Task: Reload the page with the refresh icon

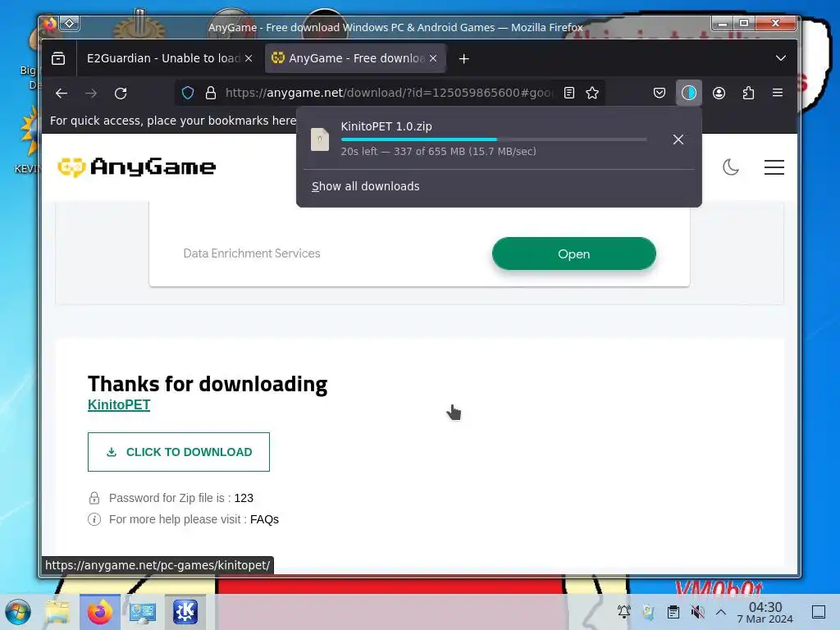Action: [x=121, y=94]
